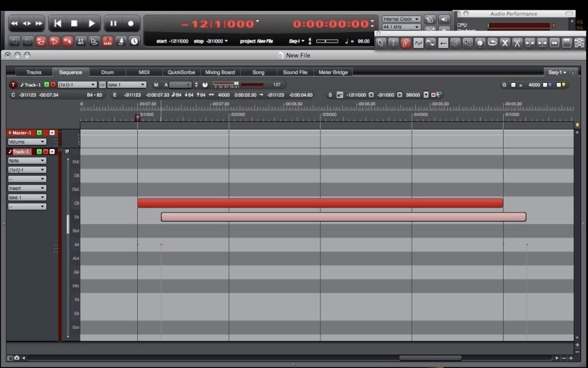
Task: Toggle Track-1 record-enable red button in list
Action: [x=46, y=151]
